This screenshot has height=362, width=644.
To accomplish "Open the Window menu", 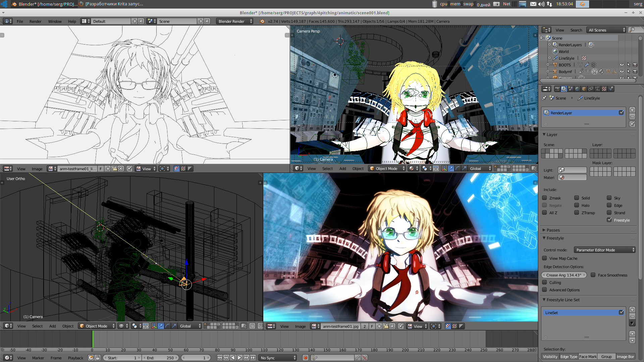I will pyautogui.click(x=55, y=21).
